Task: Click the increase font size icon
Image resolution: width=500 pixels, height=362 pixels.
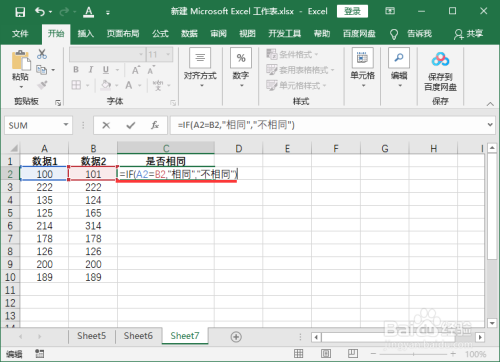Action: point(135,70)
